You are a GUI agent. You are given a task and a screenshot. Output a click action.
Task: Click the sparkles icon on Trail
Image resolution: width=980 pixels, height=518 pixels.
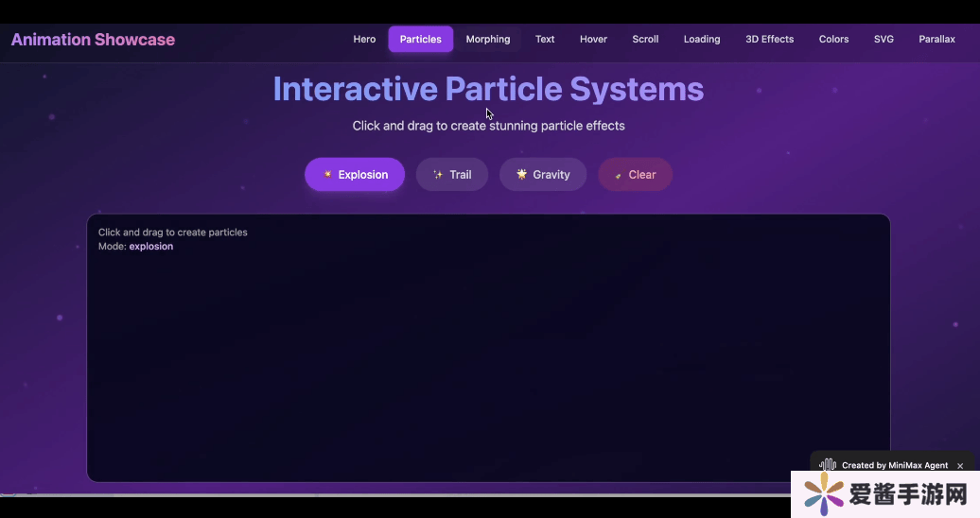[x=437, y=175]
